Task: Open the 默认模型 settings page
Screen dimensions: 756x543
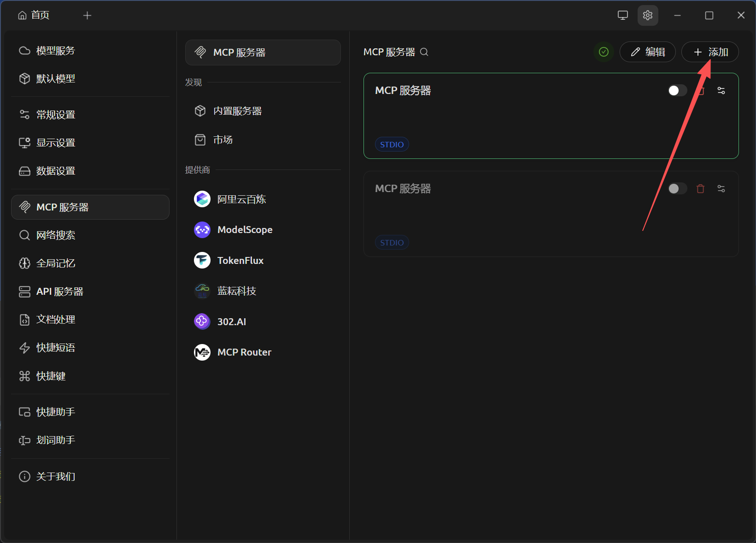Action: pyautogui.click(x=90, y=79)
